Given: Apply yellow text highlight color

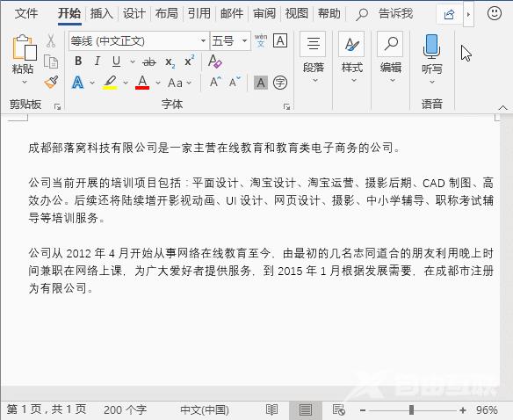Looking at the screenshot, I should coord(111,83).
